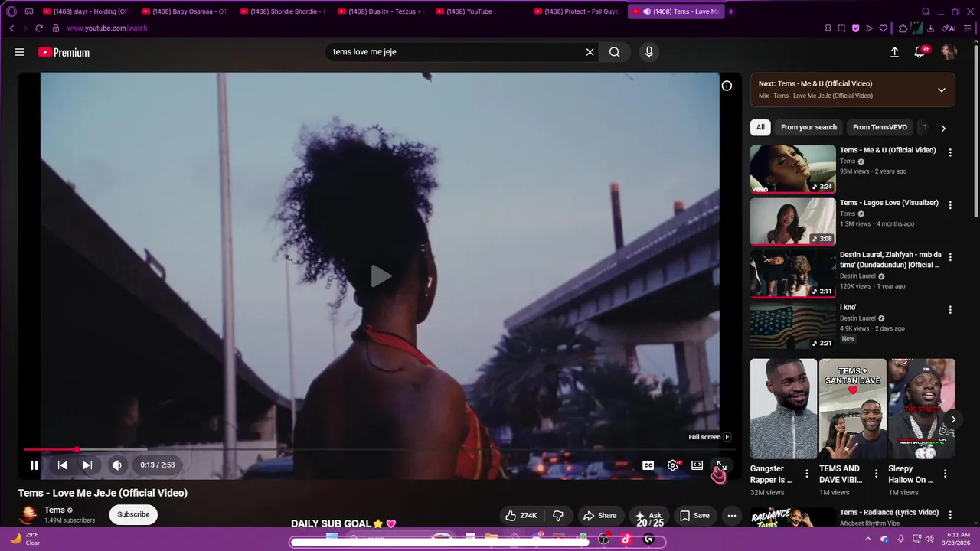The image size is (980, 551).
Task: Open options for Tems - Me & U
Action: pyautogui.click(x=950, y=153)
